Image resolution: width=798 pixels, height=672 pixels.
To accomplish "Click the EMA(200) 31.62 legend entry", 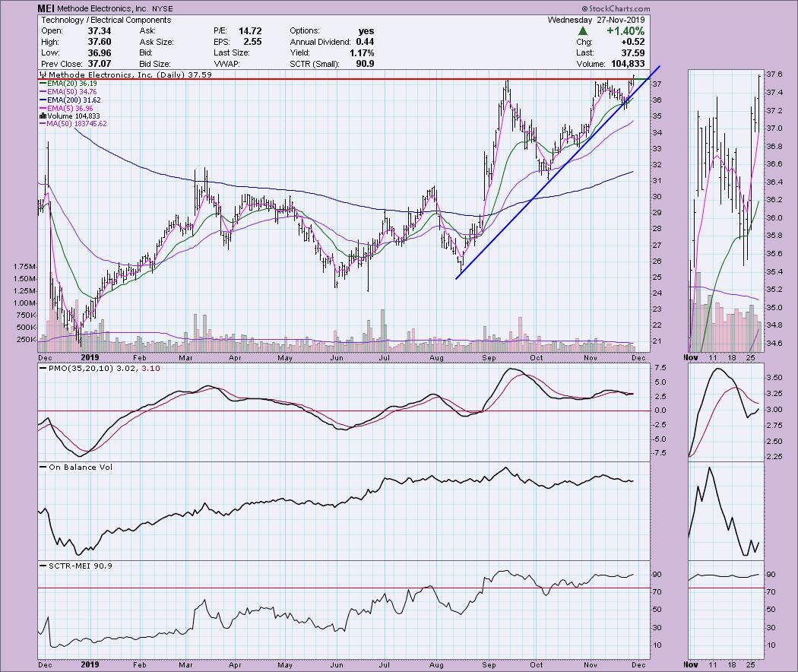I will (x=70, y=100).
